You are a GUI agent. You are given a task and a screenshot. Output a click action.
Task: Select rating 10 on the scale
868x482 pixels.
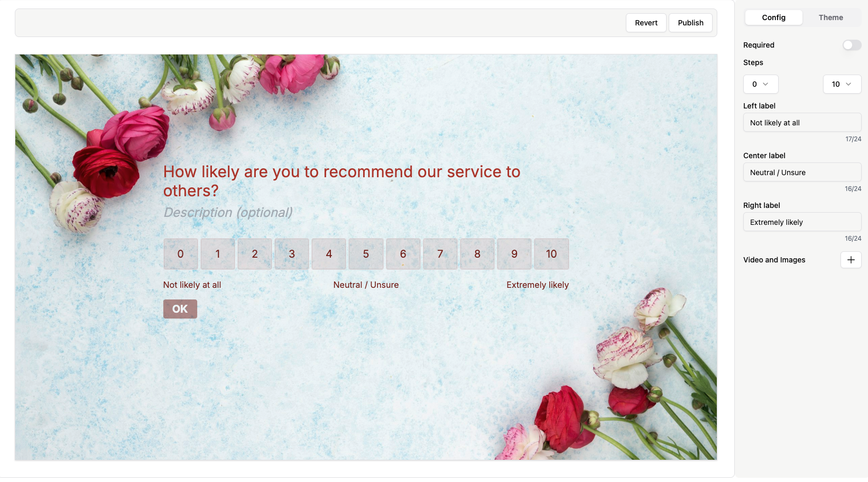[551, 254]
